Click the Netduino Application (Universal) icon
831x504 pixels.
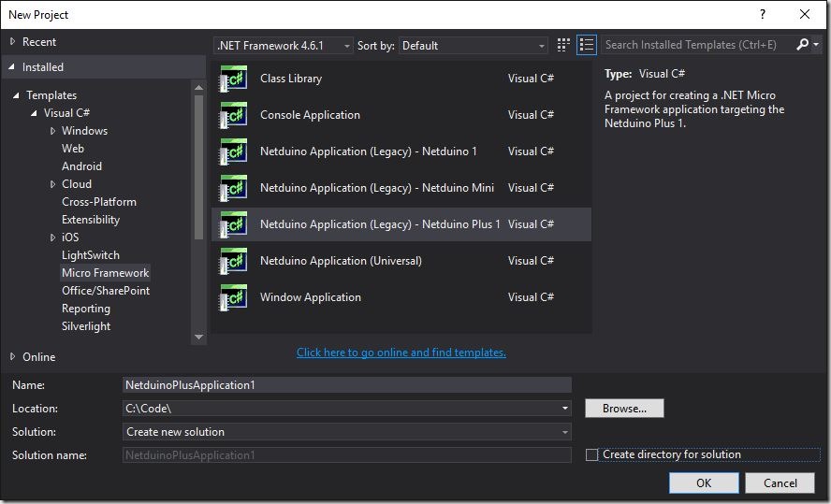(233, 261)
